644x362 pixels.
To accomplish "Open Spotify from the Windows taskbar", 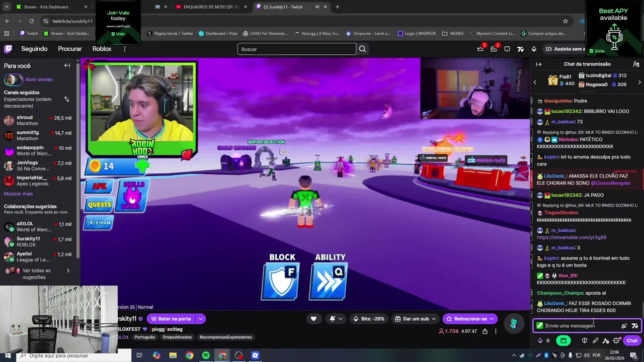I will point(206,355).
